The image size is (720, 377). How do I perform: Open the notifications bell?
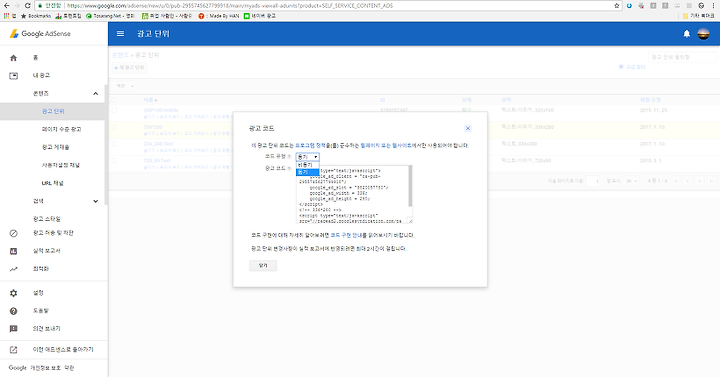pyautogui.click(x=686, y=34)
